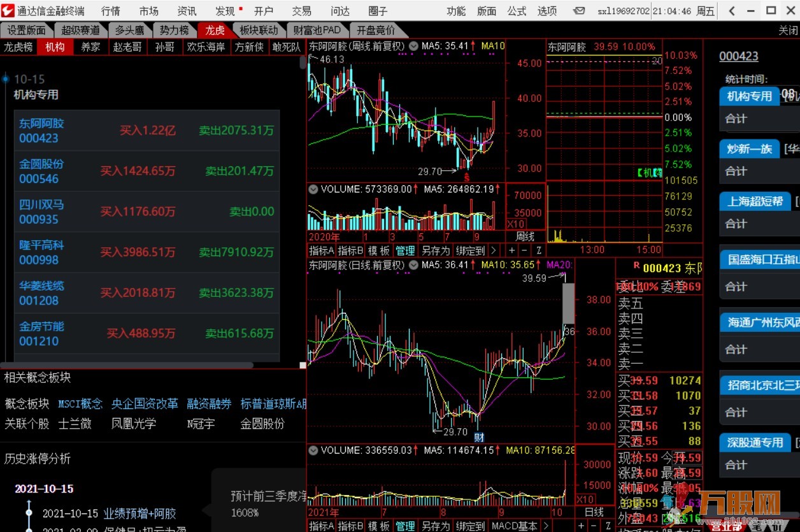Click the 业绩预增+阿胶 history entry
Viewport: 800px width, 532px height.
(139, 513)
